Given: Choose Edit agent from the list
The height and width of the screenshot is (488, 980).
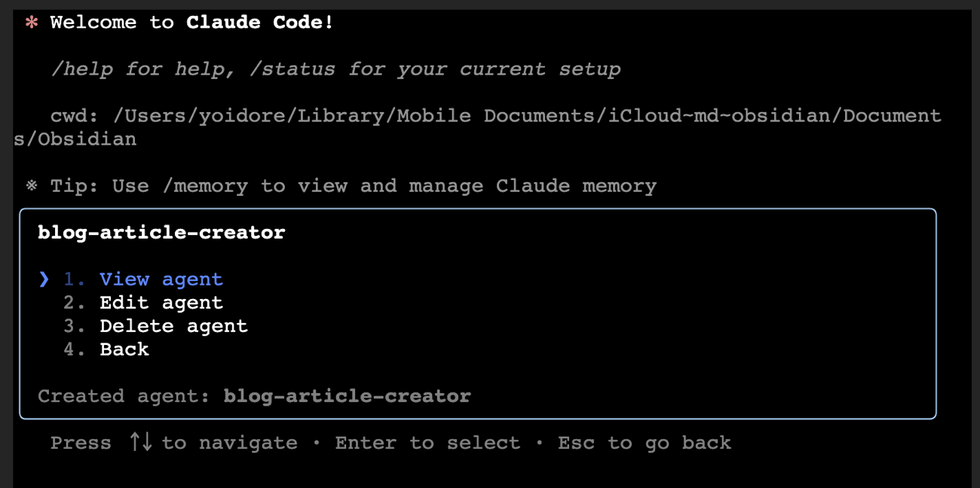Looking at the screenshot, I should pos(161,303).
